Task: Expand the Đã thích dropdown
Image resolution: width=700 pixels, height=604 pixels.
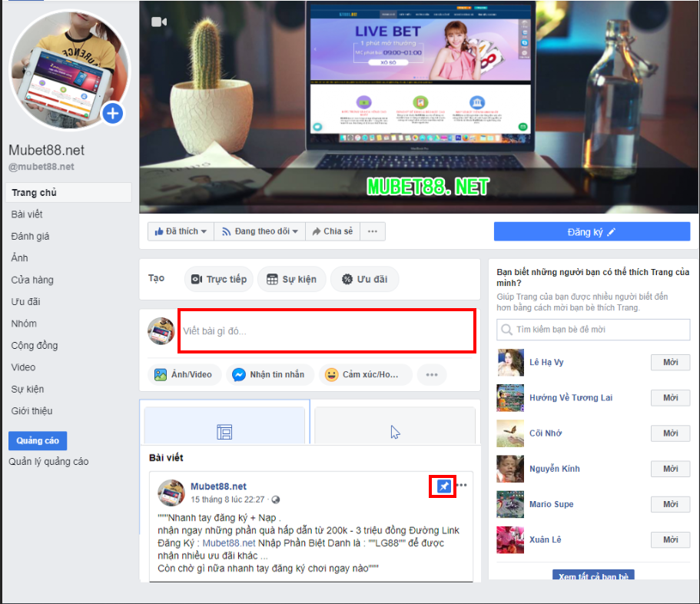Action: [x=181, y=231]
